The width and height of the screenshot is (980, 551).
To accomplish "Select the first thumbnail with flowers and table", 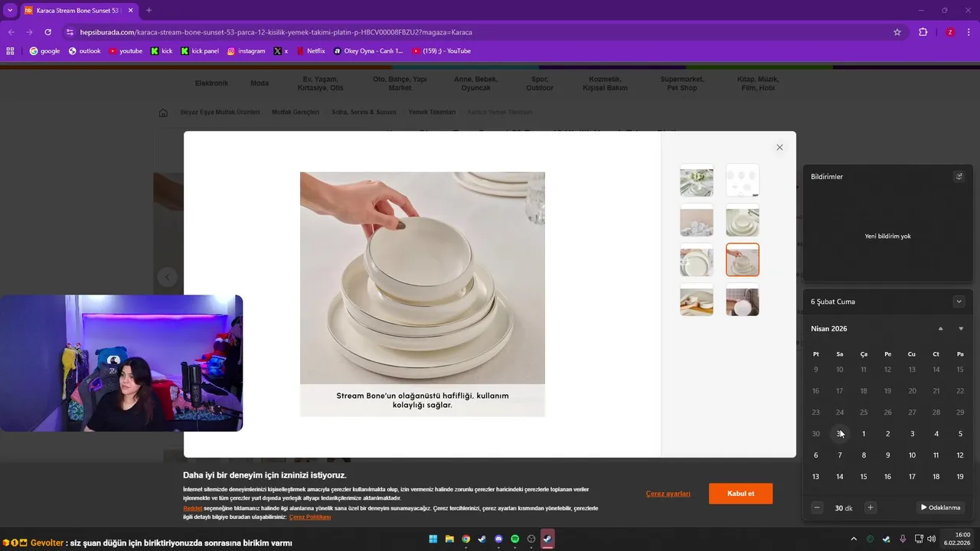I will tap(697, 181).
